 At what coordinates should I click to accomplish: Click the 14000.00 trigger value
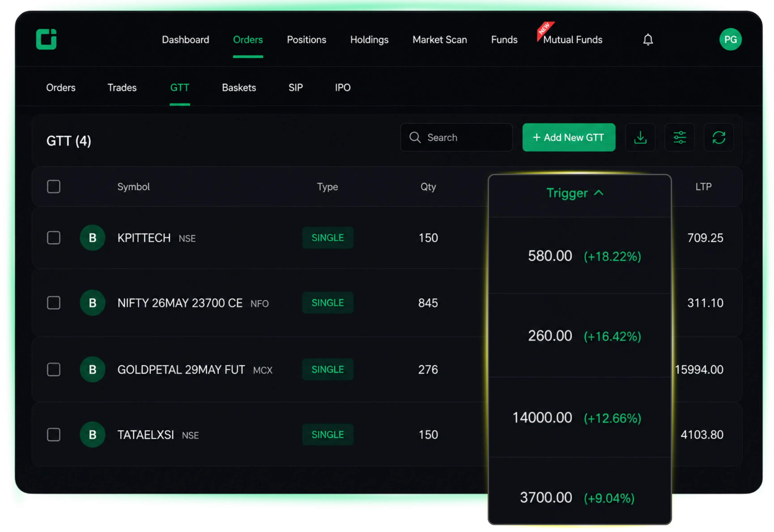(x=542, y=418)
